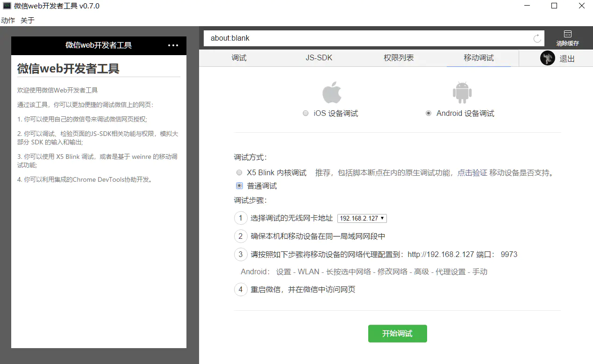Maximize the application window
593x364 pixels.
pyautogui.click(x=554, y=6)
